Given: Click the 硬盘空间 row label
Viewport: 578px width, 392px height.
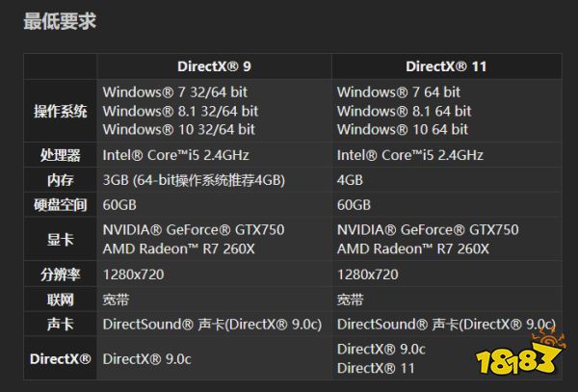Looking at the screenshot, I should [x=61, y=205].
